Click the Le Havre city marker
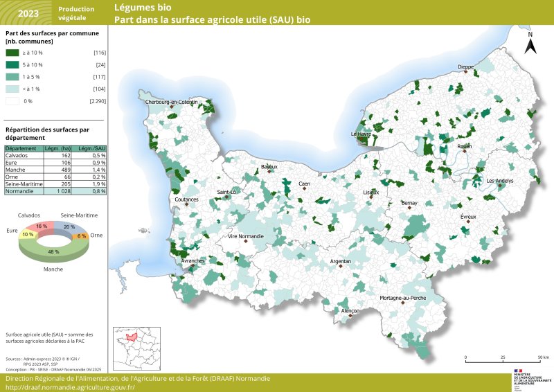The height and width of the screenshot is (392, 554). click(361, 139)
